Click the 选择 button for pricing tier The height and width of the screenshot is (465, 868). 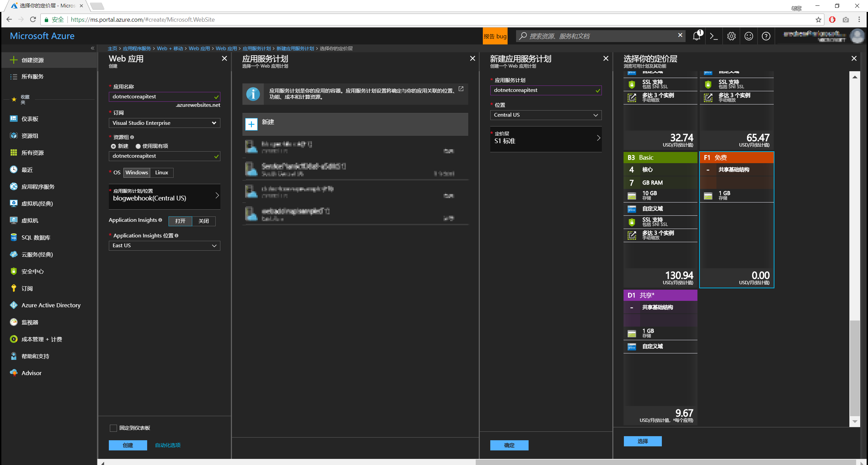(643, 441)
